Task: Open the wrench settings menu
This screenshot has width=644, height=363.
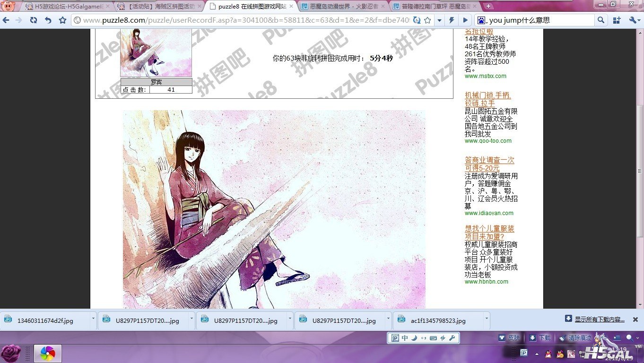Action: [x=634, y=20]
